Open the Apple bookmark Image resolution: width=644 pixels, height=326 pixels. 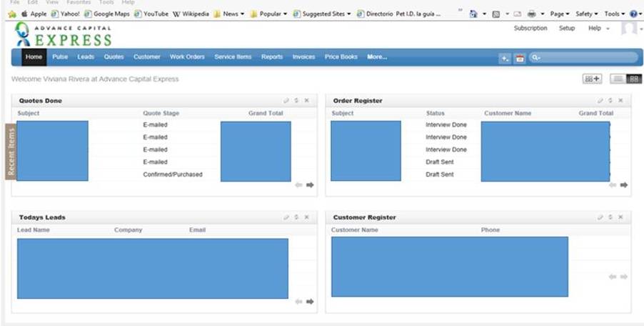pyautogui.click(x=34, y=14)
